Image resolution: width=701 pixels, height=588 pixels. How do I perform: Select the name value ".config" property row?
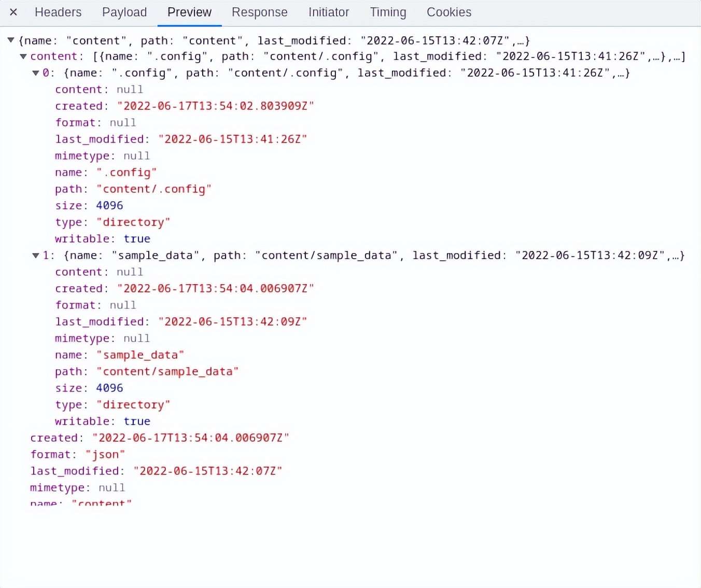(106, 172)
